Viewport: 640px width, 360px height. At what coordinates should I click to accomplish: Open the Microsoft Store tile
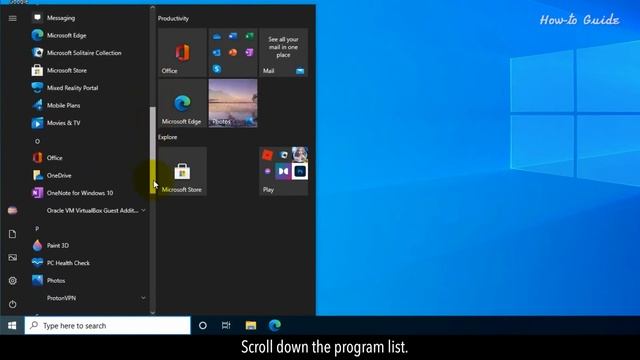182,171
